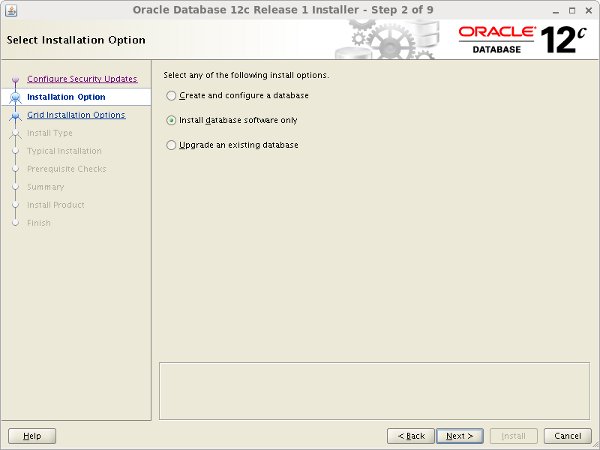Screen dimensions: 600x450
Task: Close the Oracle installer window
Action: tap(589, 11)
